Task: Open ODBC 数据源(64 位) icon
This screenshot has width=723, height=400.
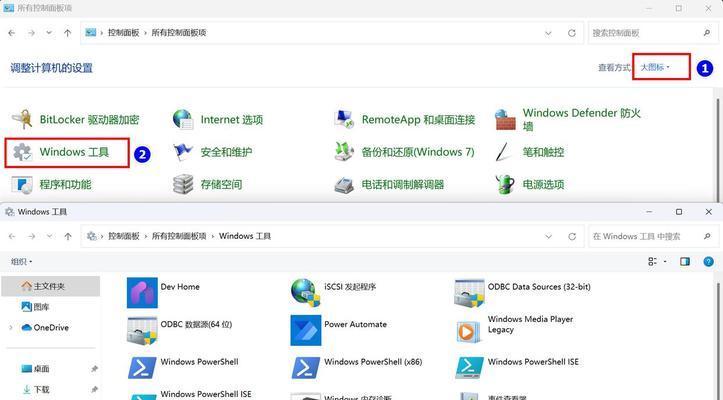Action: (x=142, y=330)
